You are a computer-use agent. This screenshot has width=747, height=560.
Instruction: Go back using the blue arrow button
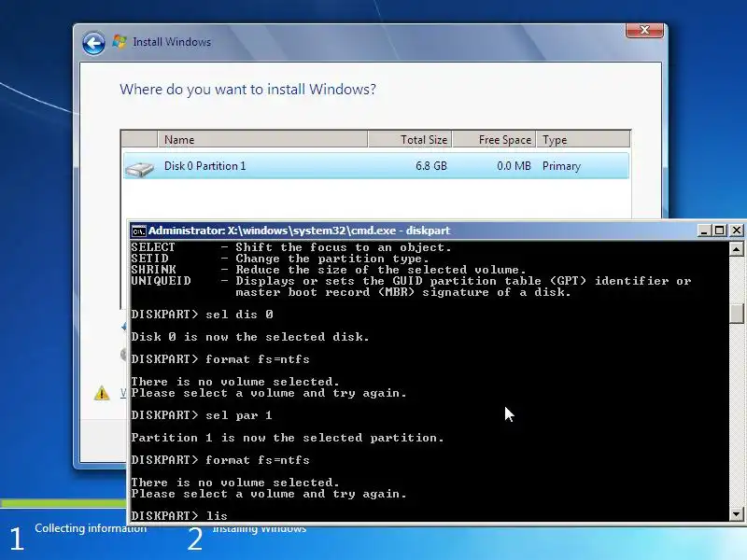click(x=93, y=43)
